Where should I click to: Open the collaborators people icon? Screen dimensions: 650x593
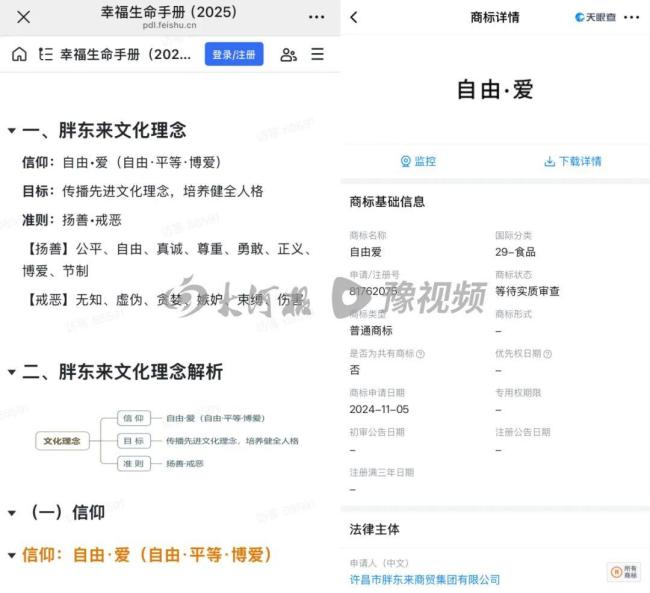[289, 55]
